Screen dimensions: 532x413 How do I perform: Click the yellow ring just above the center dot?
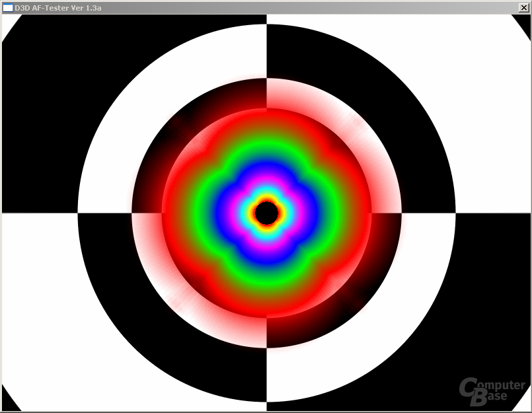click(267, 198)
